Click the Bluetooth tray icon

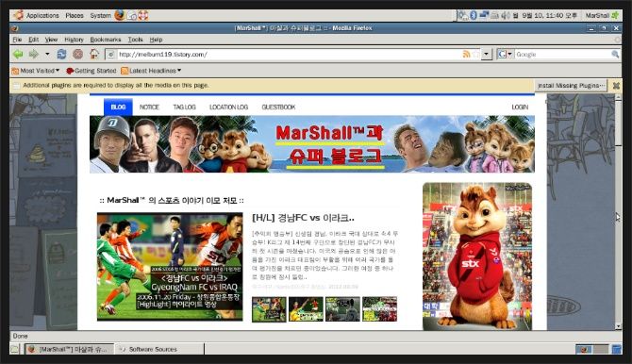pos(474,15)
